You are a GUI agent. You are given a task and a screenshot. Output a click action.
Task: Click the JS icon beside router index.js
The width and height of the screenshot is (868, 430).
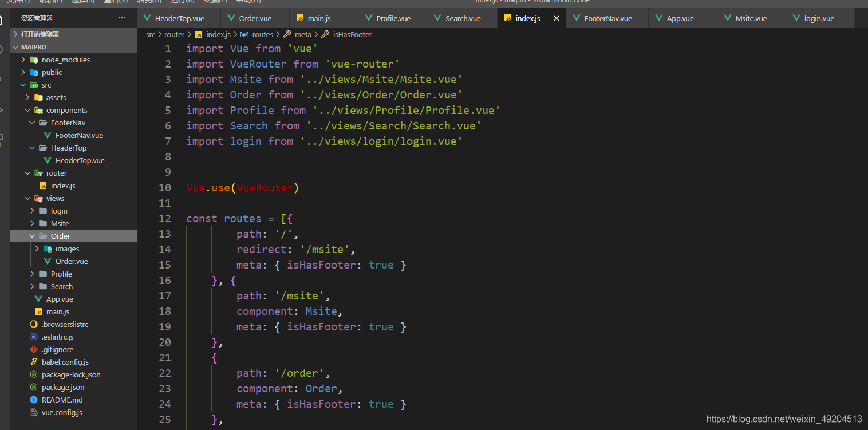[x=43, y=186]
